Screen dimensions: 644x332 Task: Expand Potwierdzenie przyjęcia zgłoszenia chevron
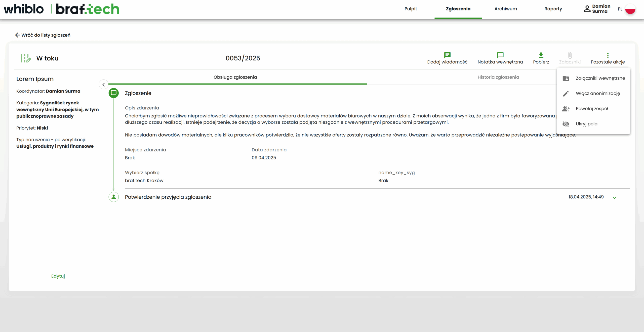[x=614, y=198]
